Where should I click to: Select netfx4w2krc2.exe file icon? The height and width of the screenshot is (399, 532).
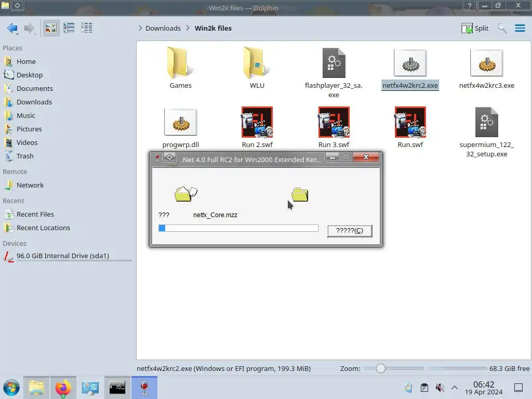pos(410,63)
